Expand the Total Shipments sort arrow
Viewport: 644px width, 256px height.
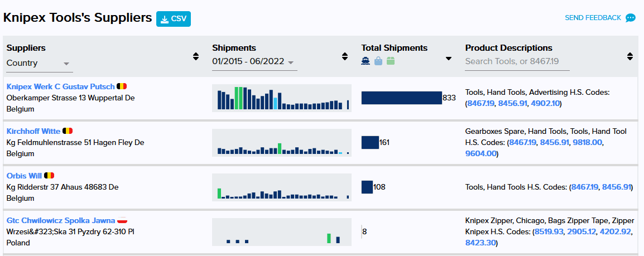tap(449, 59)
